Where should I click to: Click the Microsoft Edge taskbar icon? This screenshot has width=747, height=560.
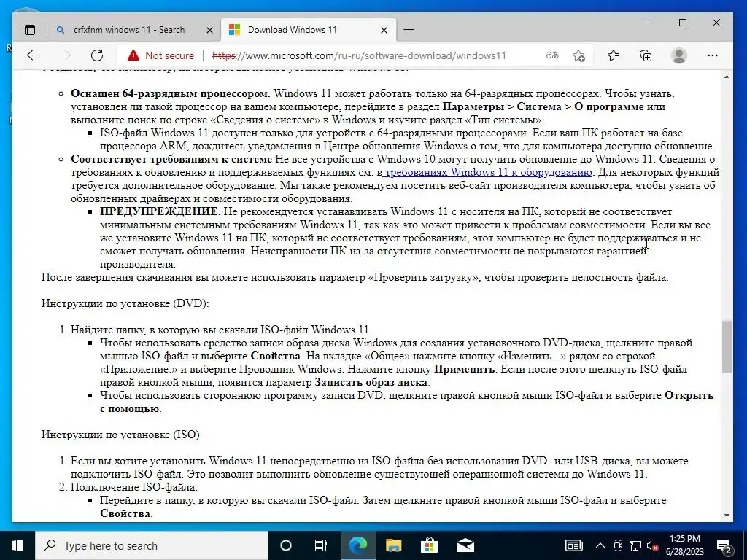pos(357,545)
